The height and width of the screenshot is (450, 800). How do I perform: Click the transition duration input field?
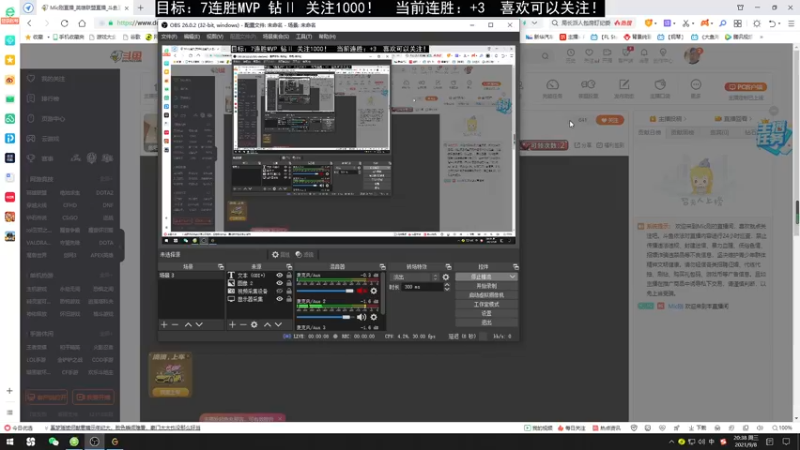click(421, 287)
